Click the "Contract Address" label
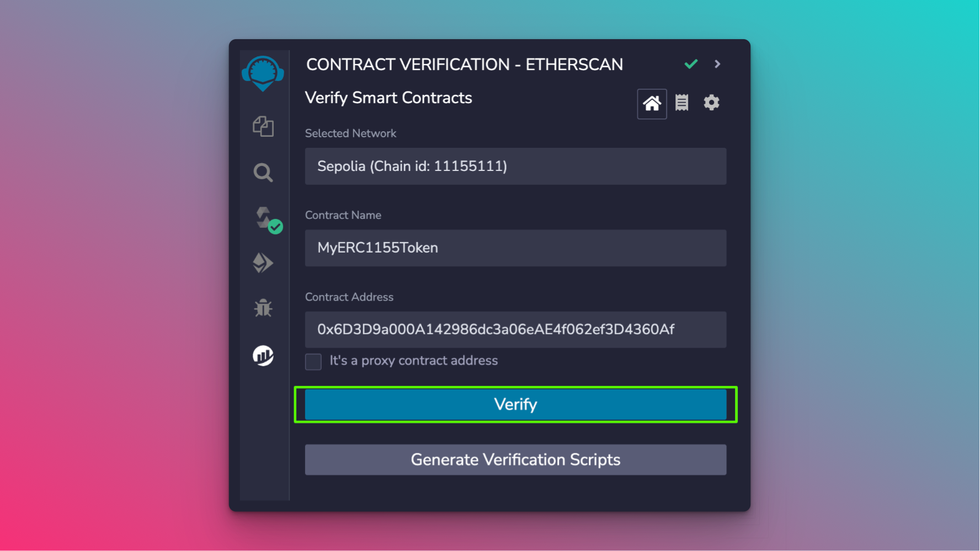 349,297
